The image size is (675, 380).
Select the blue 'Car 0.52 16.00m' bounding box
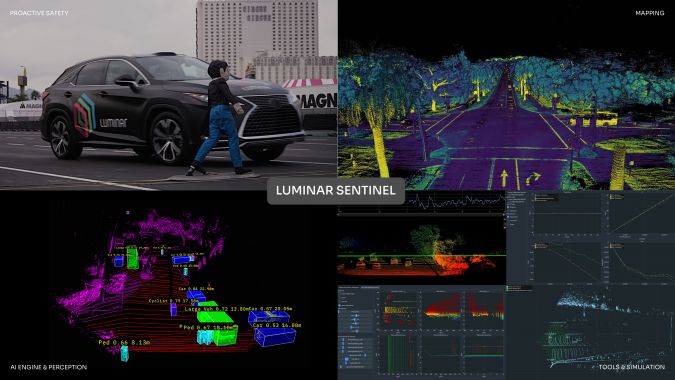tap(275, 337)
